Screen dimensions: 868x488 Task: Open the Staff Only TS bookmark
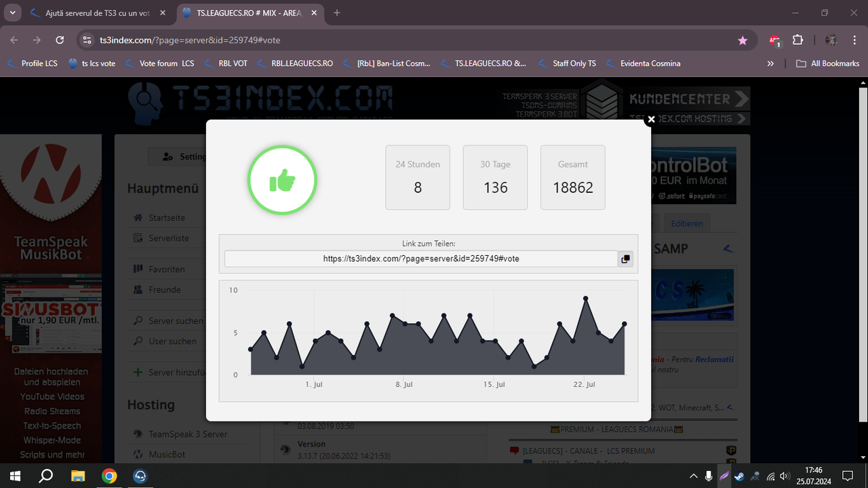(x=567, y=63)
